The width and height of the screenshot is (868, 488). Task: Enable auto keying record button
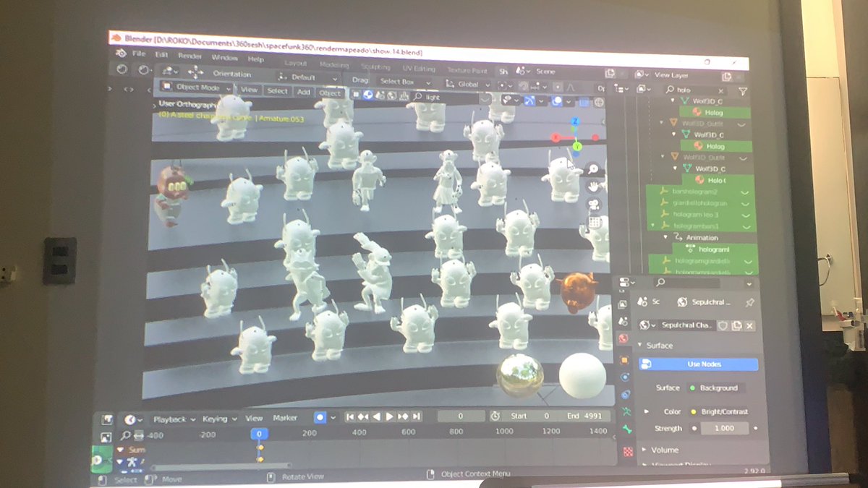coord(320,417)
